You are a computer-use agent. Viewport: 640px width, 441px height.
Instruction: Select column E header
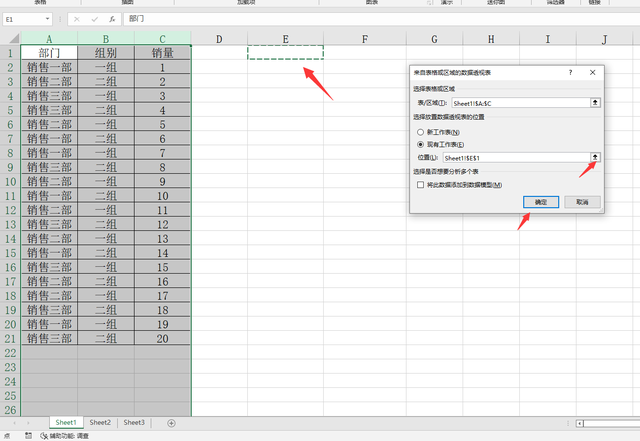[x=285, y=39]
